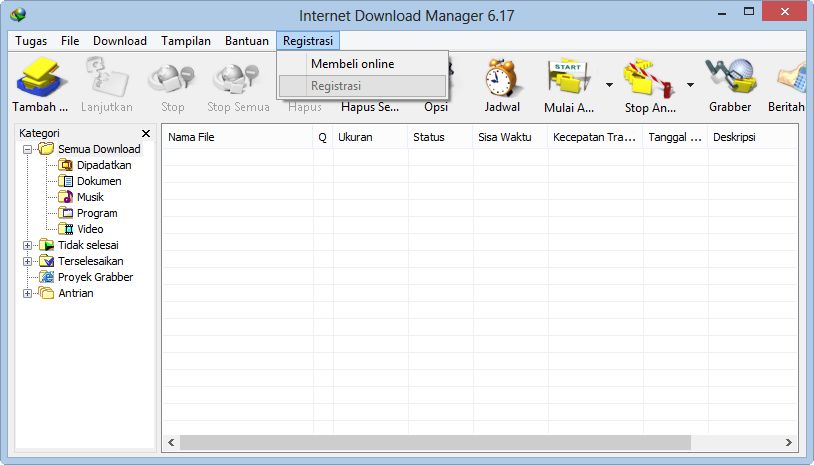The image size is (814, 465).
Task: Sort by Status column header
Action: [x=440, y=137]
